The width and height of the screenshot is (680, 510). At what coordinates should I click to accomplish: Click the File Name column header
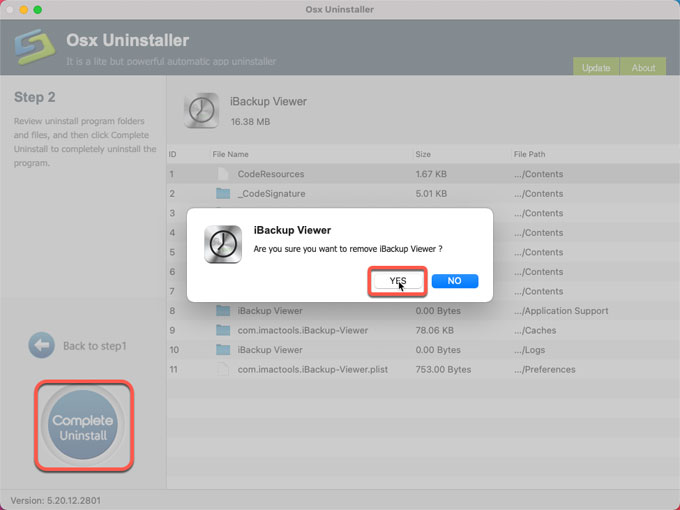[230, 154]
